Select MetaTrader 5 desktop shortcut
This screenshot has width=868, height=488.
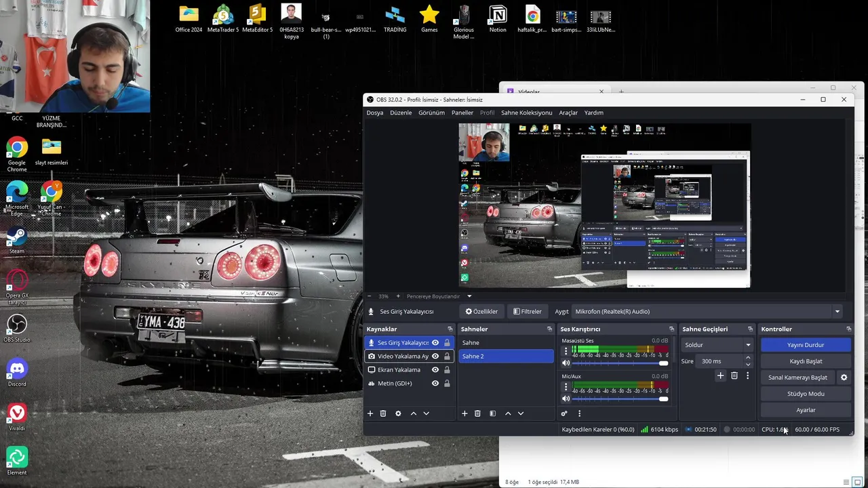point(223,19)
